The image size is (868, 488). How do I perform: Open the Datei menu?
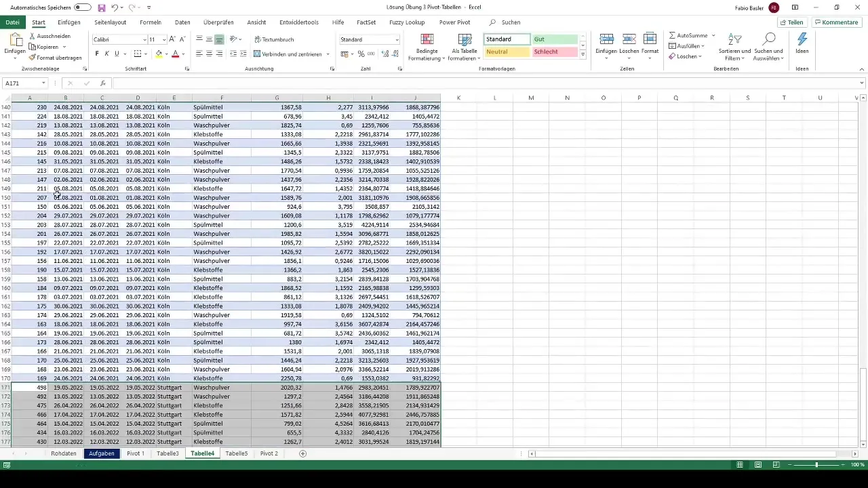(12, 22)
